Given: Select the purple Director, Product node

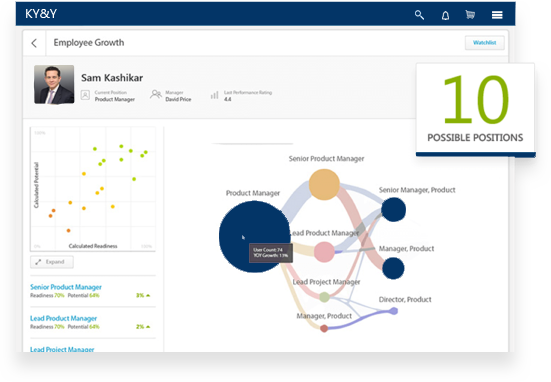Looking at the screenshot, I should 394,311.
